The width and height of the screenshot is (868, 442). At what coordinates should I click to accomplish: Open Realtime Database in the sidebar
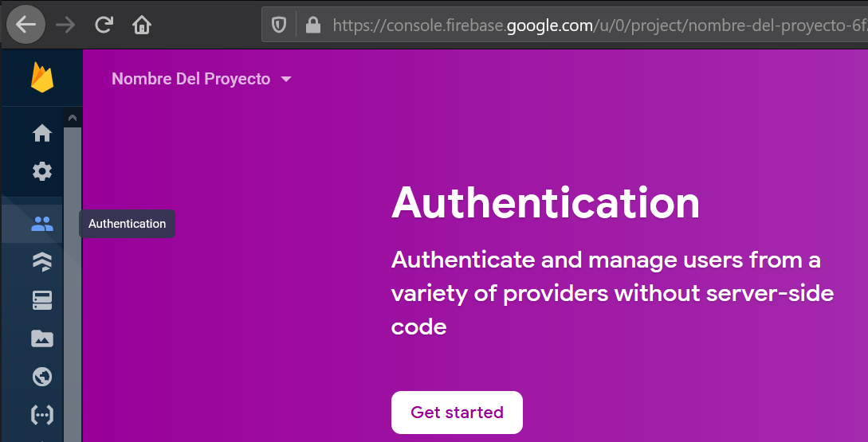coord(41,299)
